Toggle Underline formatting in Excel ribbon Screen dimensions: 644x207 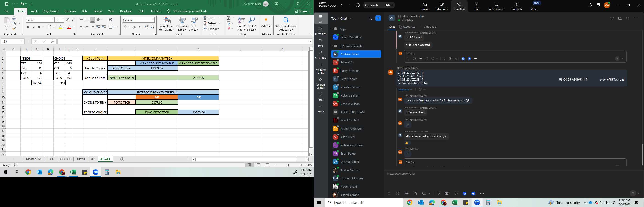pyautogui.click(x=39, y=27)
